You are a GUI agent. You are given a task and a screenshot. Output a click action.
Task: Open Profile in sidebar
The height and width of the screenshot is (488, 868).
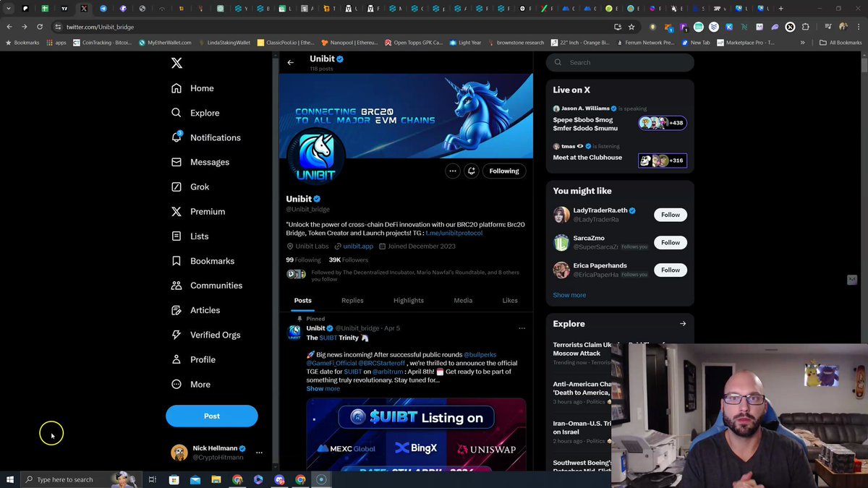tap(193, 359)
